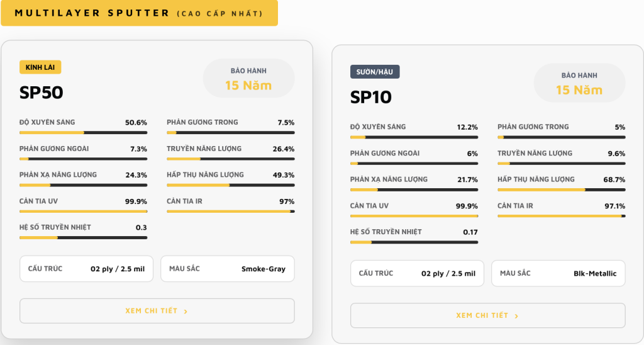Click SP50 Độ xuyên sáng 50.6% bar

click(x=84, y=132)
